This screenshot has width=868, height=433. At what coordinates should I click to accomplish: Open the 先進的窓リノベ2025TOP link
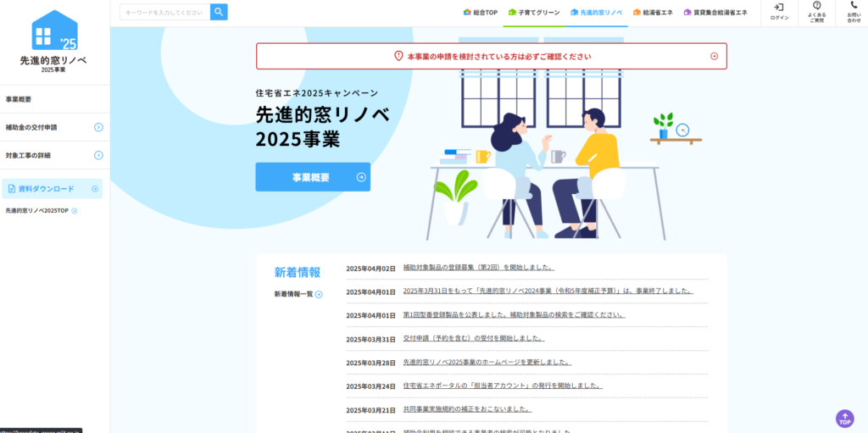tap(37, 211)
